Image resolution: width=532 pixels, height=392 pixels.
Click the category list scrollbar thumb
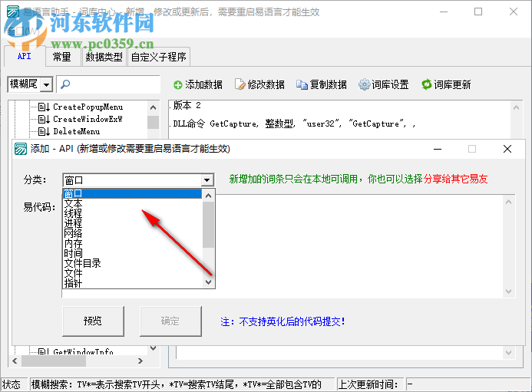208,225
